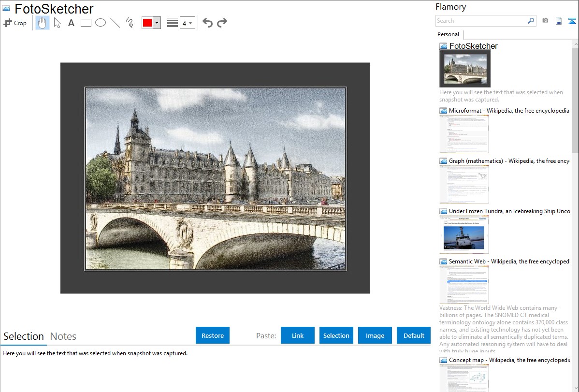Screen dimensions: 579x392
Task: Open the line width dropdown showing 4
Action: (187, 23)
